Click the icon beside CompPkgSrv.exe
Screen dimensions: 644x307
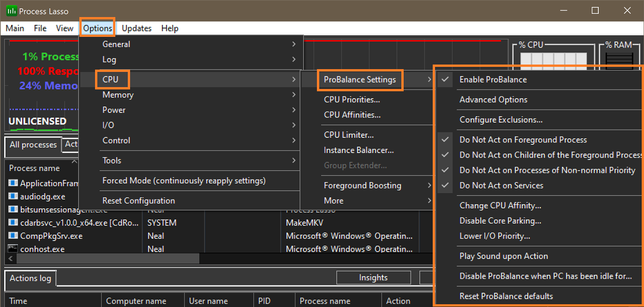click(x=13, y=236)
